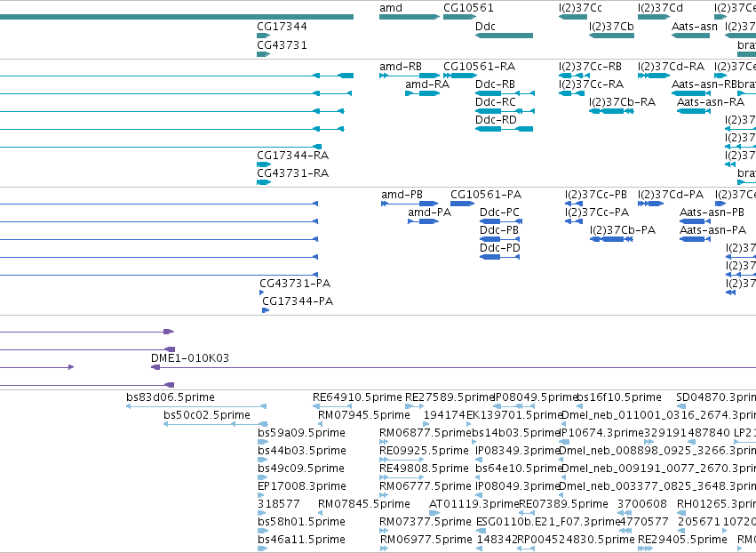Select the CG43731-PA protein label
Image resolution: width=756 pixels, height=553 pixels.
pyautogui.click(x=295, y=284)
